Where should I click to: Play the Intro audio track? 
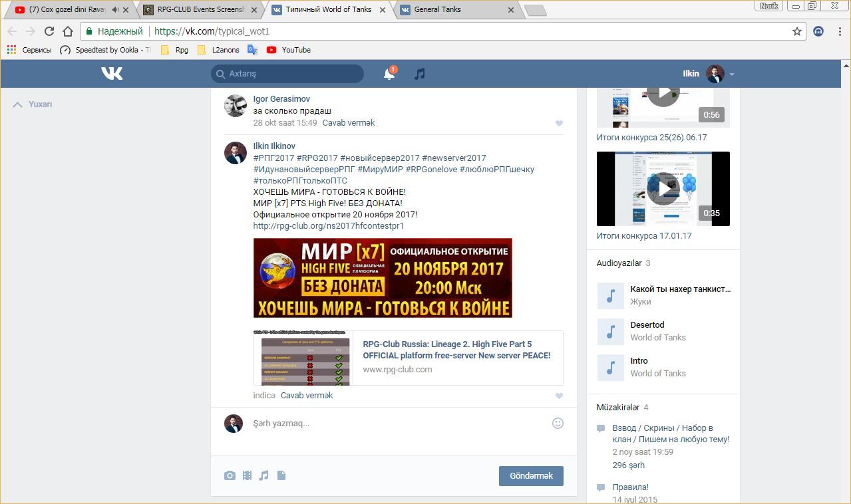[611, 368]
